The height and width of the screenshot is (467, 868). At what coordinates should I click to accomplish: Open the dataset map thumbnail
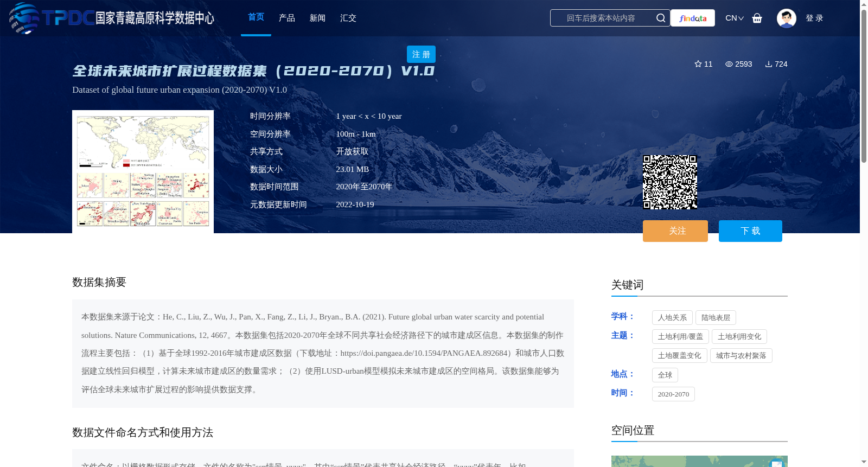pyautogui.click(x=143, y=171)
